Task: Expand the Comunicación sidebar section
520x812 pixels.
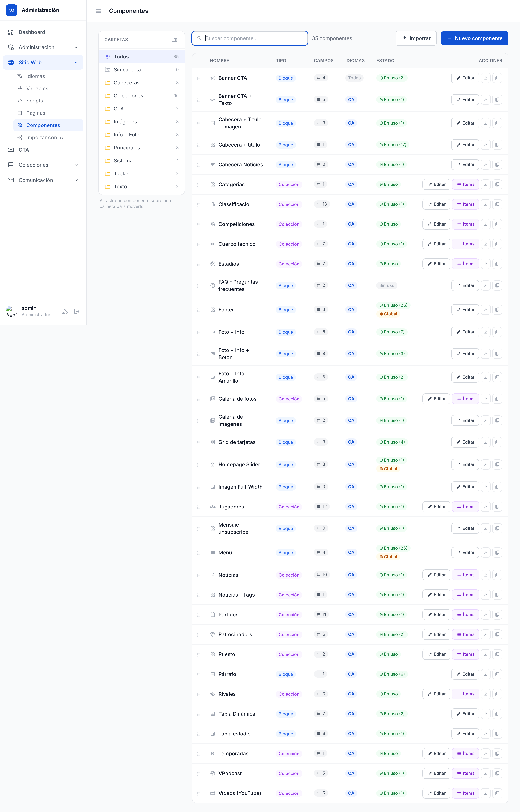Action: [43, 180]
